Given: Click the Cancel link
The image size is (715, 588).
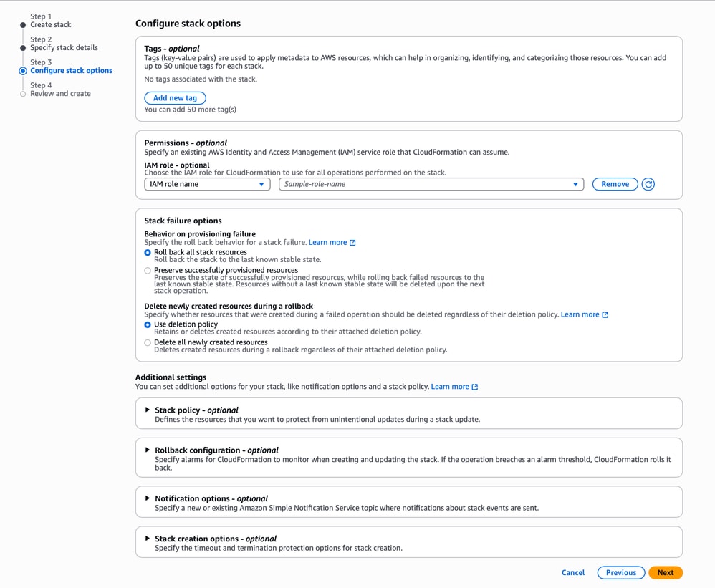Looking at the screenshot, I should tap(573, 572).
